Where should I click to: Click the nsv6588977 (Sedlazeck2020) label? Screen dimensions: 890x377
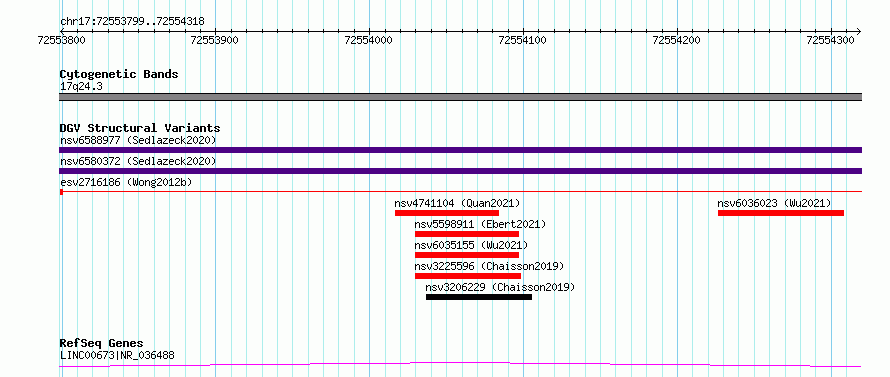click(138, 140)
